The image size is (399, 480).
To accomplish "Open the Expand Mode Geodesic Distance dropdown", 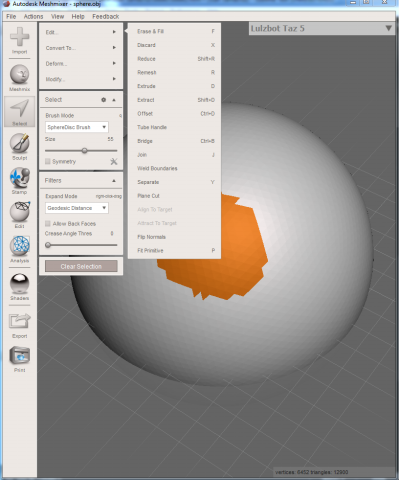I will (x=77, y=208).
